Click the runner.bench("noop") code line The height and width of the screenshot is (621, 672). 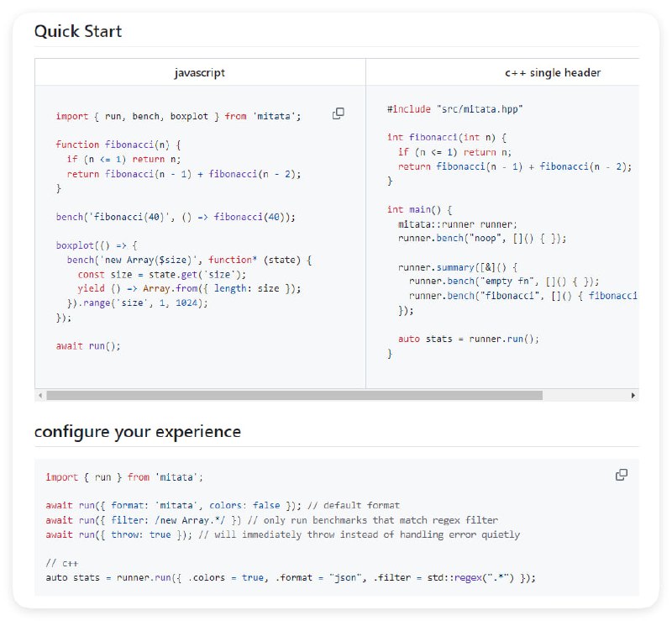click(x=482, y=239)
